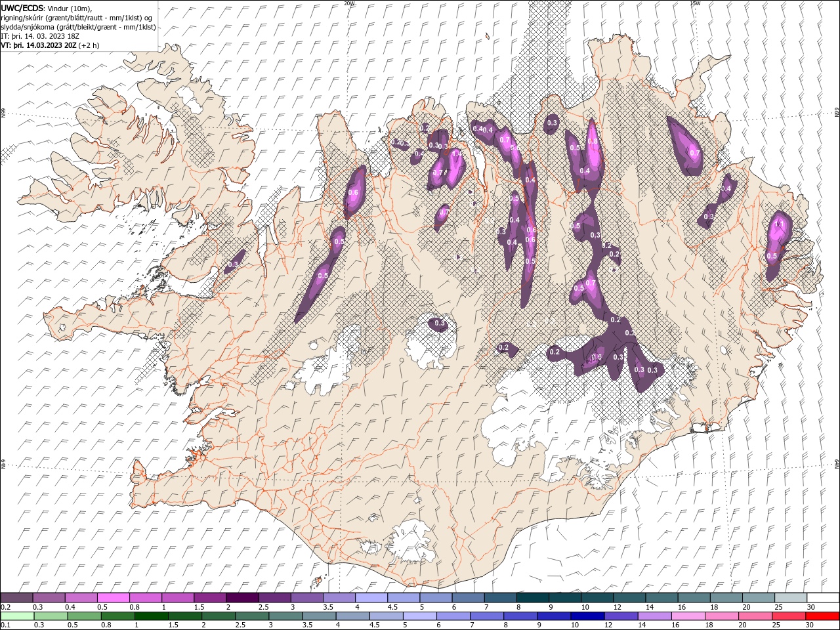Select the darkest green lower swatch starting at 1

click(151, 616)
